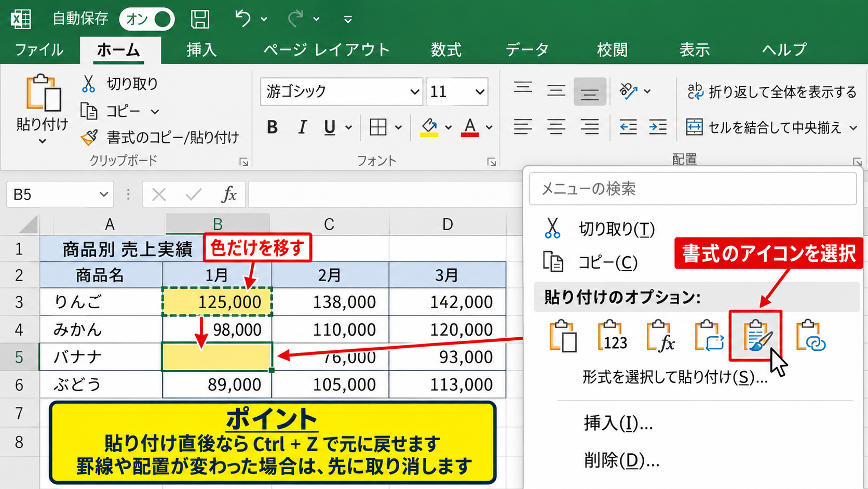The width and height of the screenshot is (868, 489).
Task: Click the insert function fx icon
Action: pyautogui.click(x=228, y=194)
